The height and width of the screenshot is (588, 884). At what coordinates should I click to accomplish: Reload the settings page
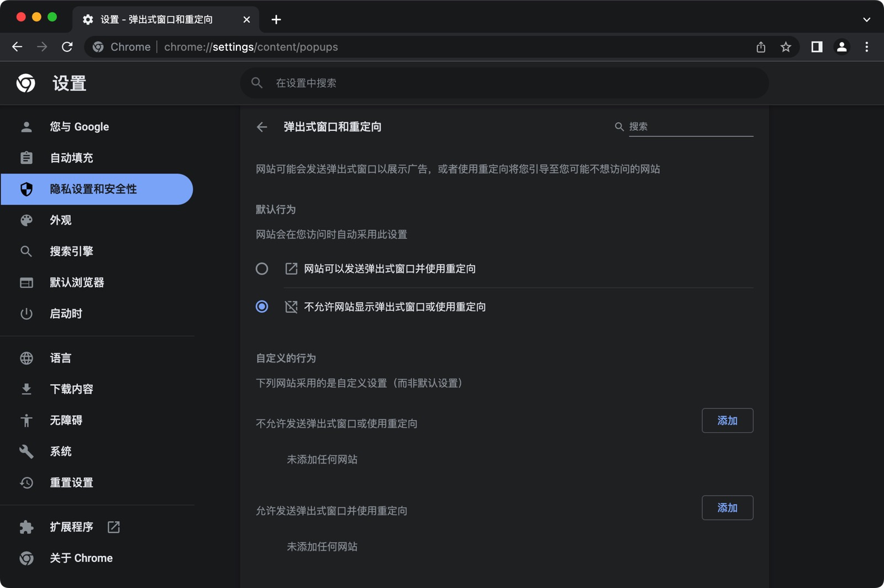[x=67, y=47]
